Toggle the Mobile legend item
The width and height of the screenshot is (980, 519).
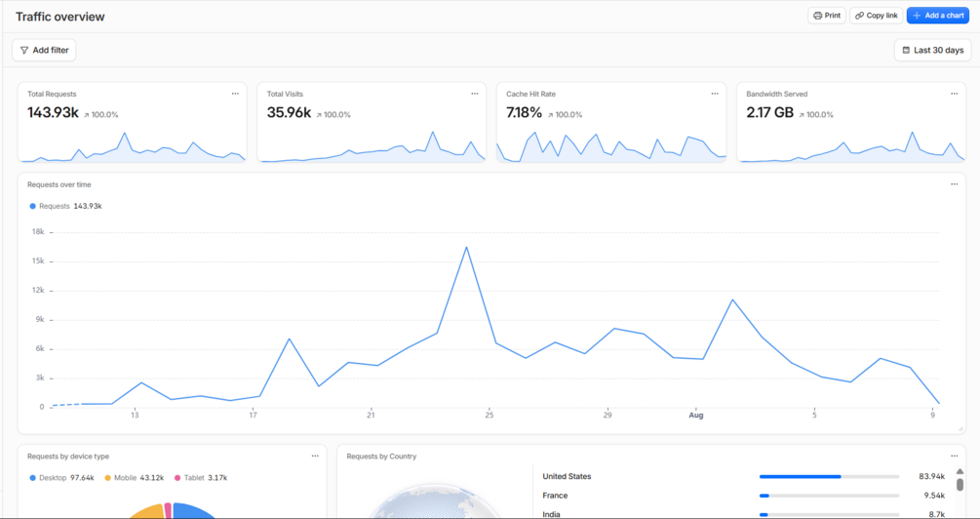[x=134, y=478]
